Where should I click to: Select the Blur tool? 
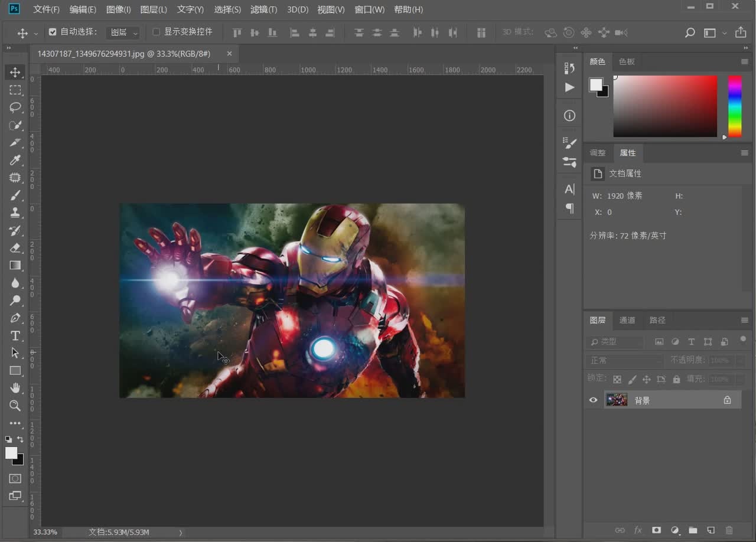(x=15, y=283)
